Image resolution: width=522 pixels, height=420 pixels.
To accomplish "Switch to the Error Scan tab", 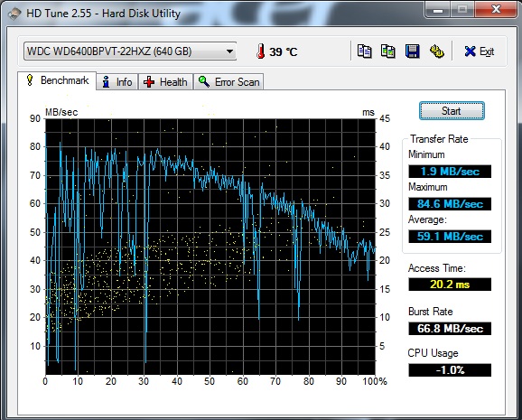I will 228,81.
